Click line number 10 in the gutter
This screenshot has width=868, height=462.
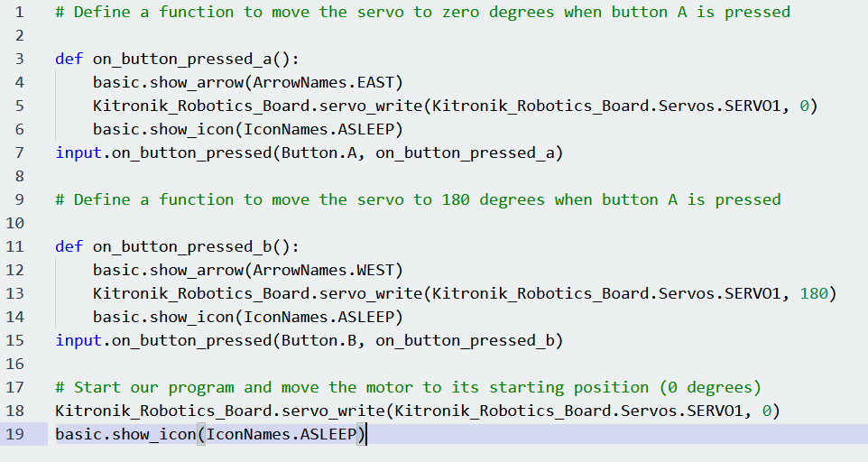tap(14, 224)
